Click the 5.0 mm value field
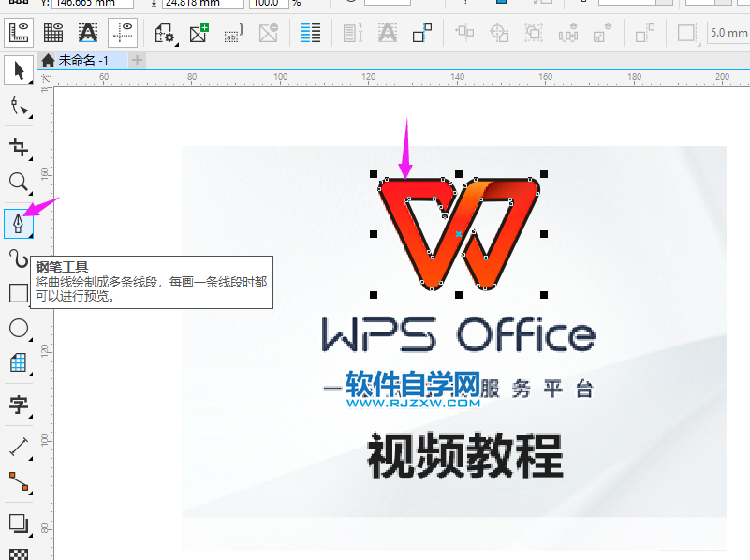This screenshot has width=750, height=560. [x=728, y=33]
